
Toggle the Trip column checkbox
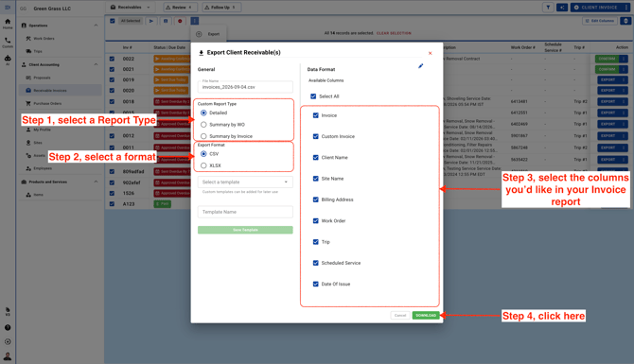(x=316, y=242)
